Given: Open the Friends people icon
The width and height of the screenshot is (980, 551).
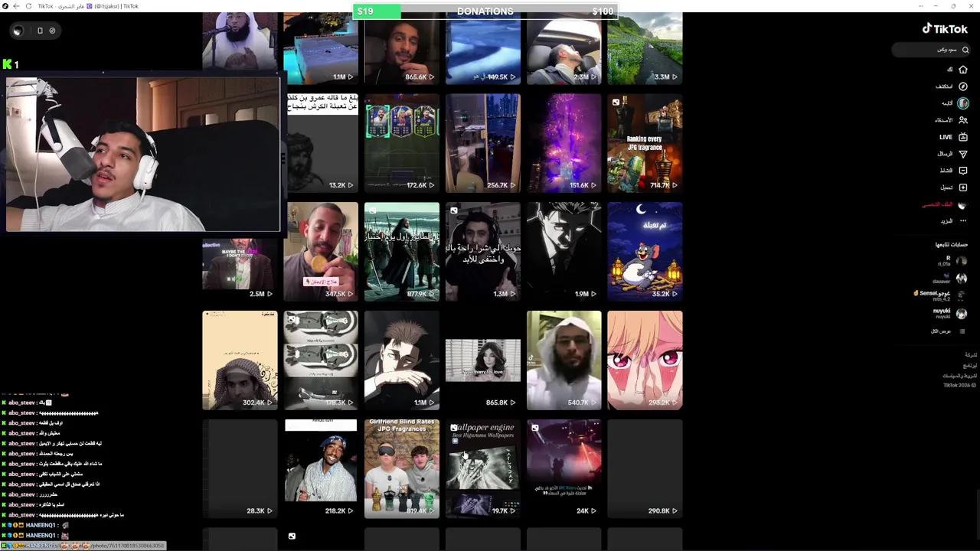Looking at the screenshot, I should coord(963,120).
